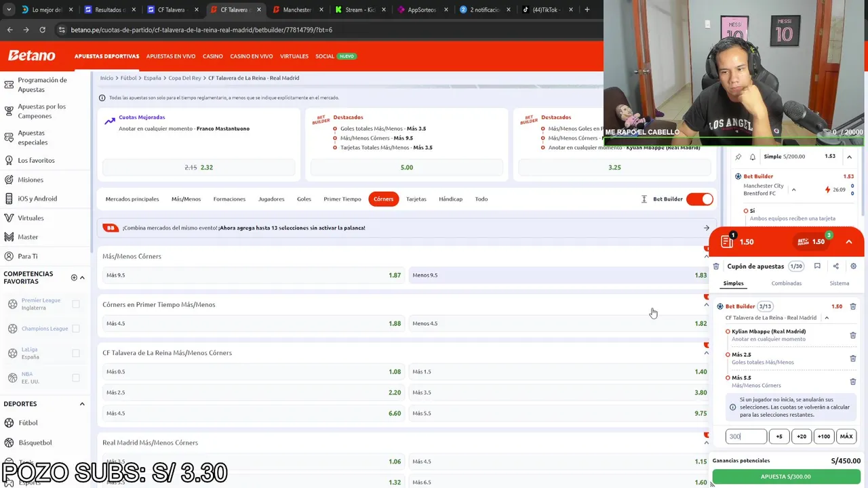This screenshot has width=868, height=488.
Task: Open Casino en Vivo in top menu
Action: [x=251, y=56]
